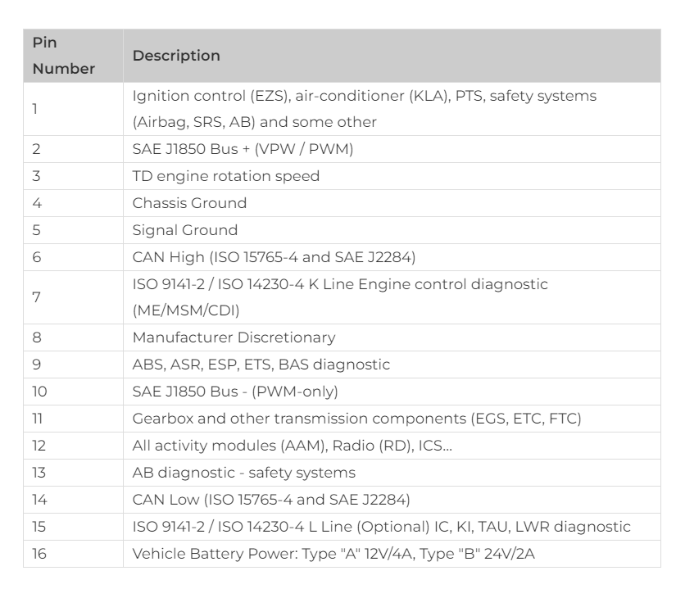This screenshot has width=676, height=616.
Task: Click the Chassis Ground cell
Action: click(392, 203)
